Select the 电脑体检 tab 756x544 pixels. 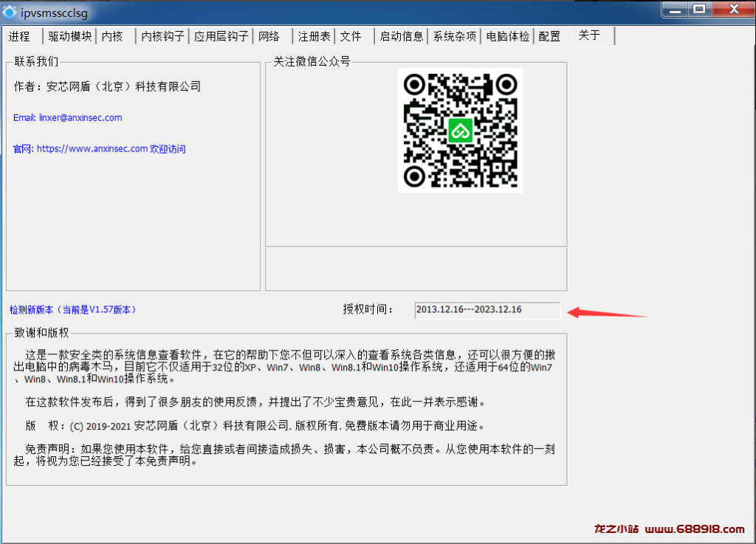click(507, 36)
